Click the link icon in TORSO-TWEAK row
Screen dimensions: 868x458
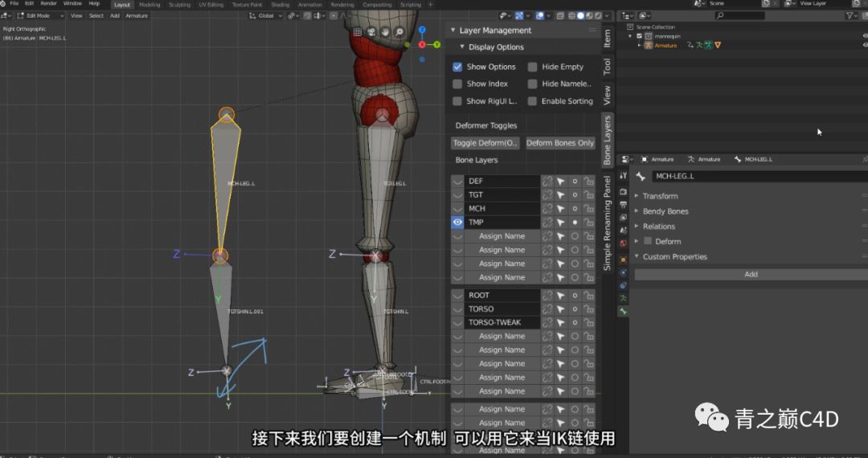click(x=547, y=322)
